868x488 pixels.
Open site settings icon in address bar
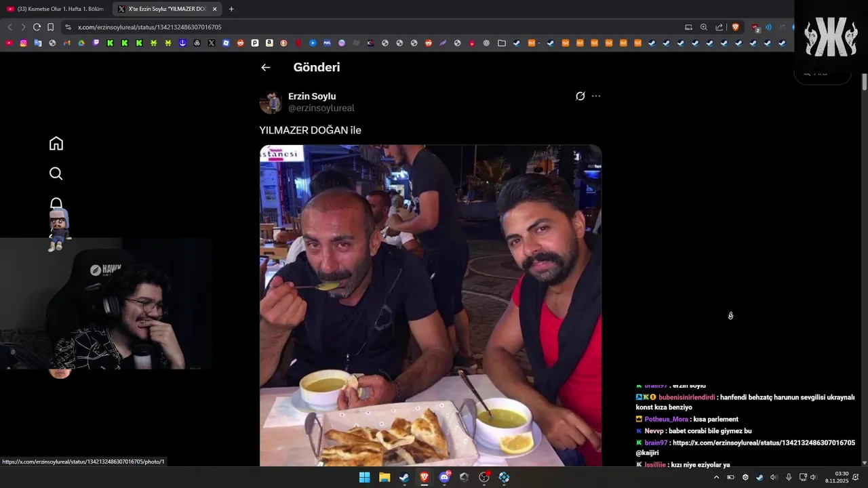click(x=68, y=27)
